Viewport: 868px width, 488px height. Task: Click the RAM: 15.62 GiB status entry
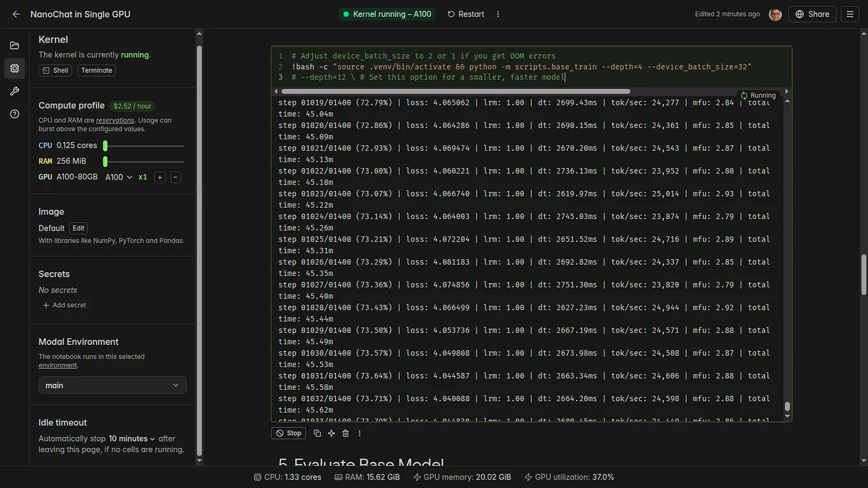pos(367,477)
